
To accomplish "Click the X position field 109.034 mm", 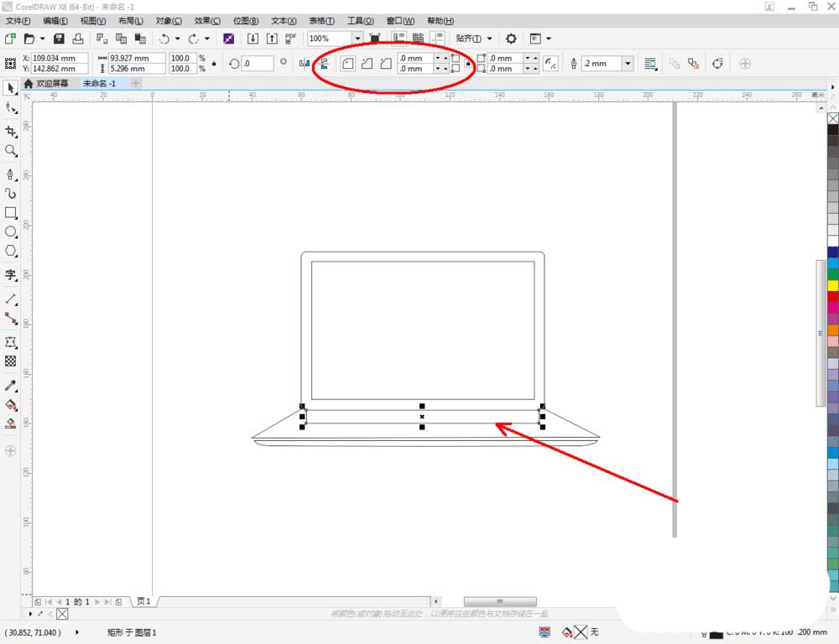I will pos(60,58).
